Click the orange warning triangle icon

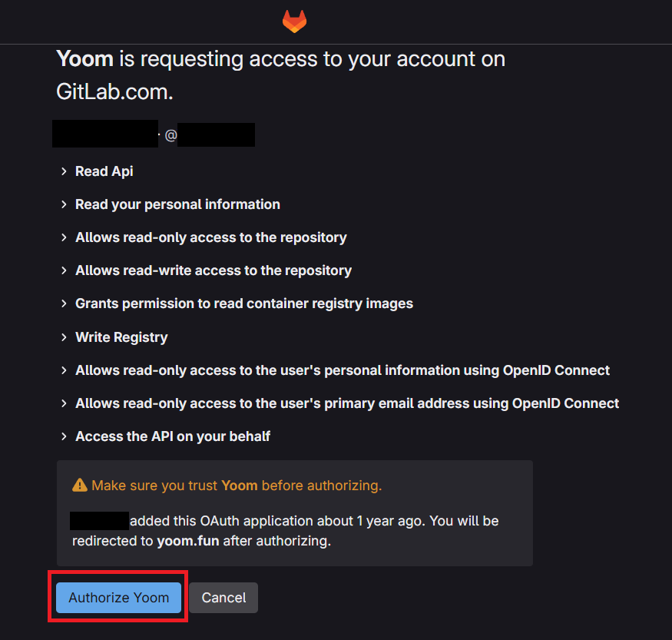(x=80, y=486)
